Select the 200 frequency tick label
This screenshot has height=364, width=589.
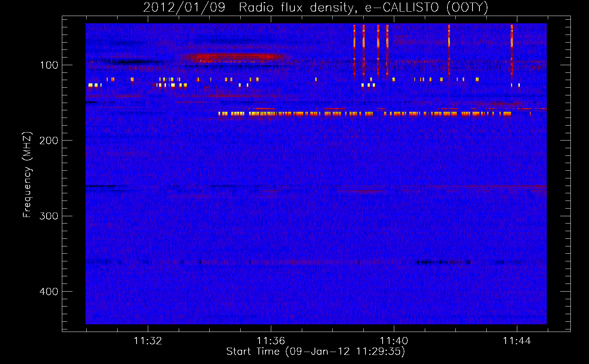[x=49, y=141]
